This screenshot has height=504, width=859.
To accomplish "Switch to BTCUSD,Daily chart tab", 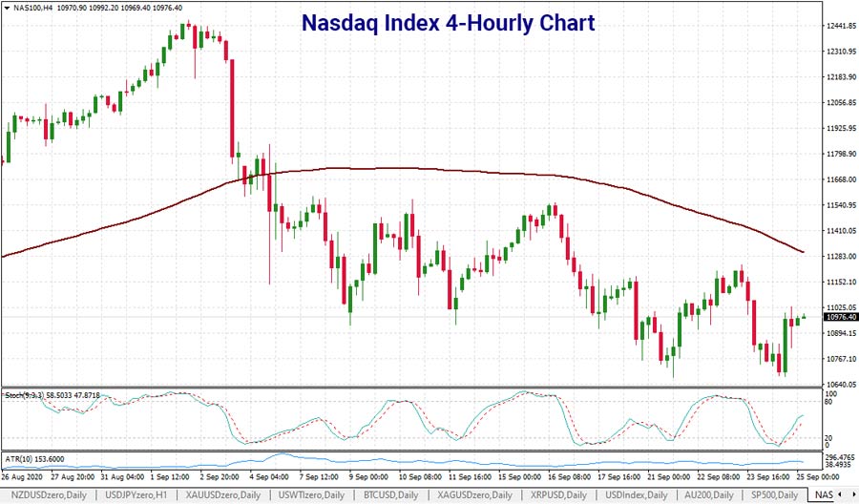I will (390, 495).
